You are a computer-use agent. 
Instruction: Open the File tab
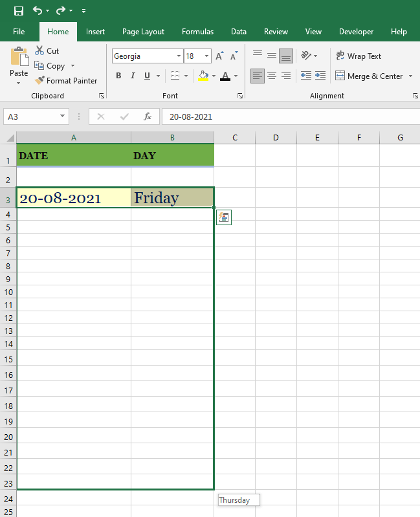(19, 32)
